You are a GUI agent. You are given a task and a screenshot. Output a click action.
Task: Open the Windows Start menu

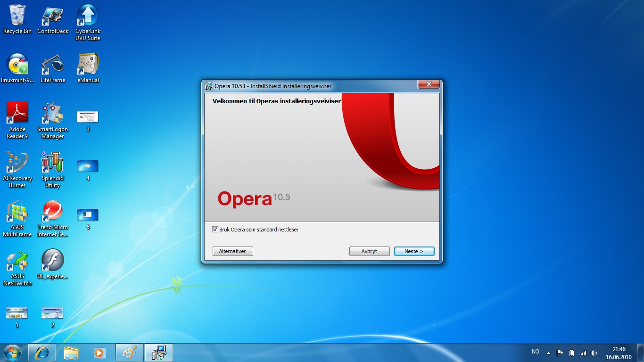(12, 352)
